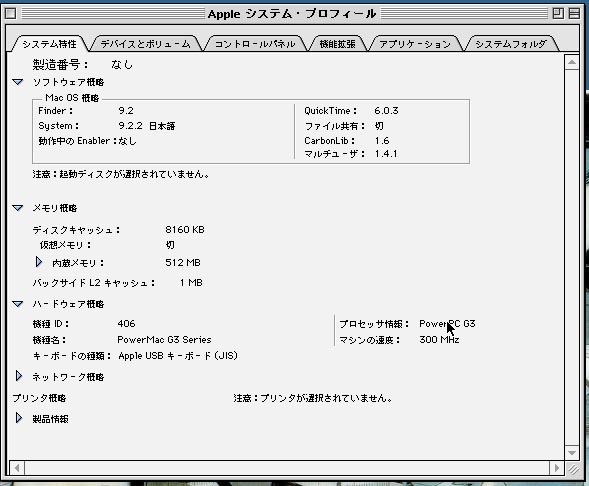Click the processor info PowerPC G3

pos(447,324)
